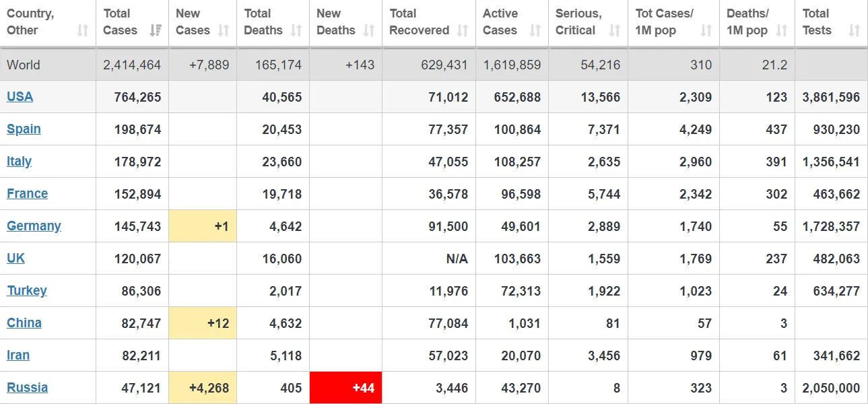
Task: Click Deaths/1M pop sort arrows
Action: tap(782, 30)
